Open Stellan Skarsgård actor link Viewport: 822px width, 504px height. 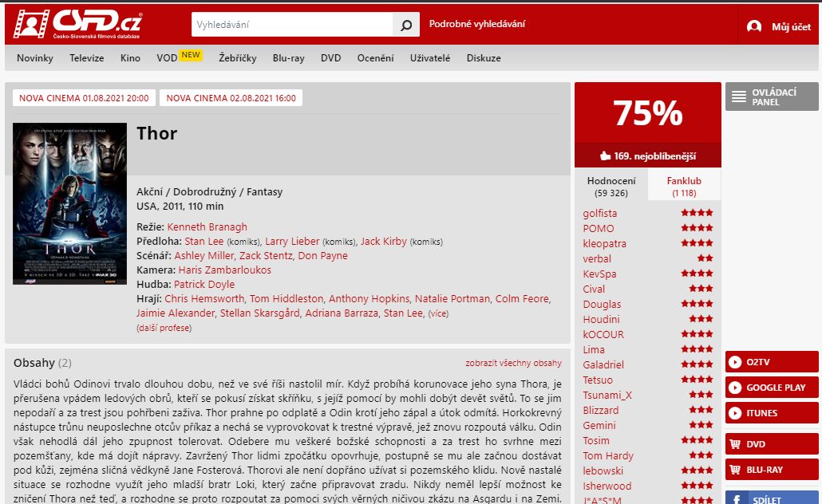(260, 313)
